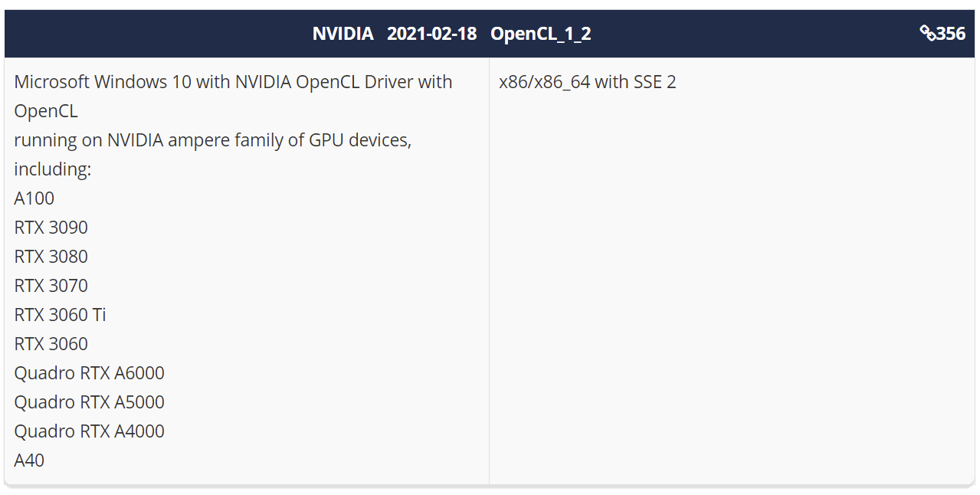This screenshot has height=495, width=980.
Task: Open the 356 submission permalink
Action: coord(951,33)
